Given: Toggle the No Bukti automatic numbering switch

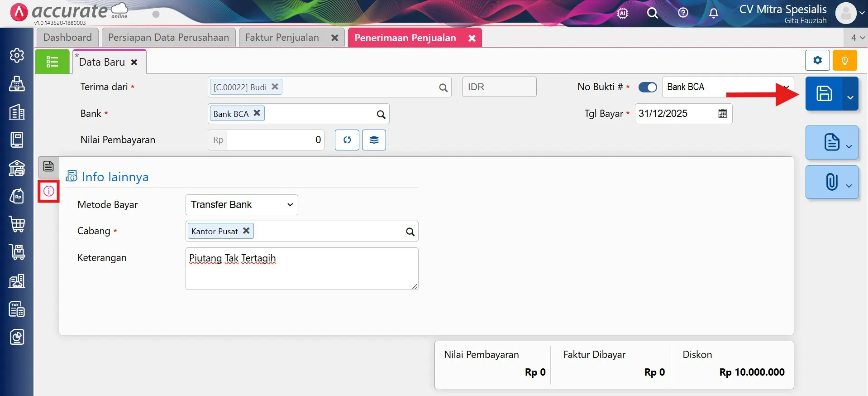Looking at the screenshot, I should coord(647,87).
